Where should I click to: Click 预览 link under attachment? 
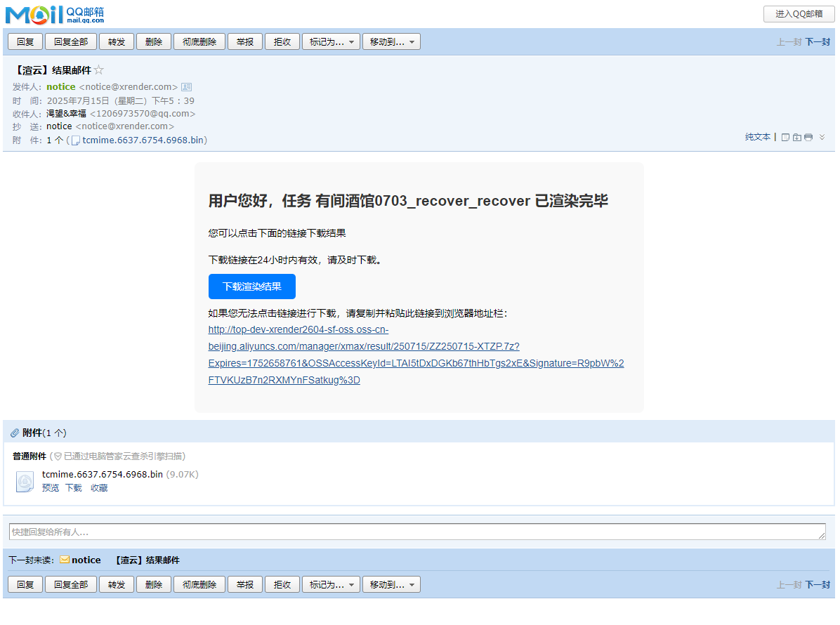tap(51, 488)
